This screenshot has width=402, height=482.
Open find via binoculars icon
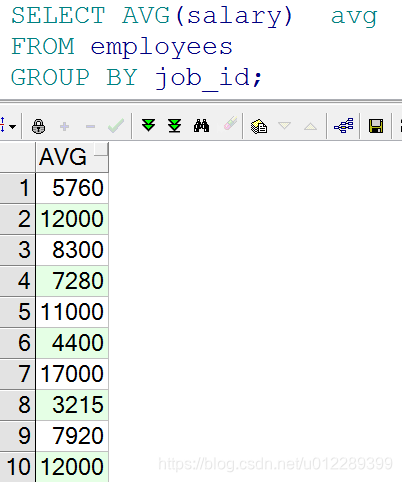201,126
